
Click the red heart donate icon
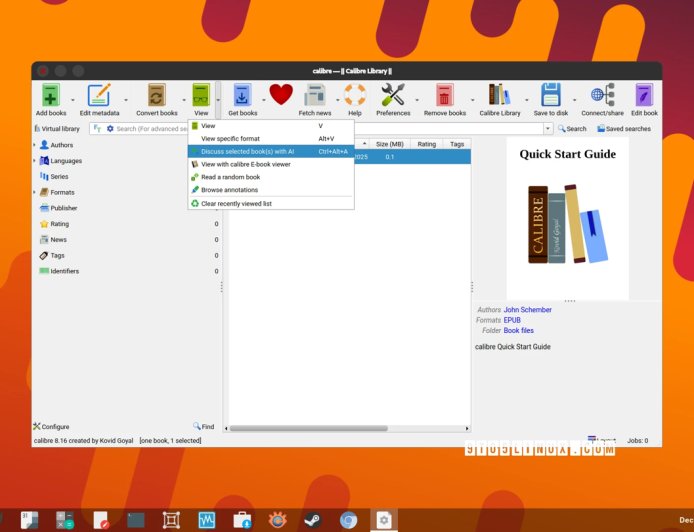281,95
